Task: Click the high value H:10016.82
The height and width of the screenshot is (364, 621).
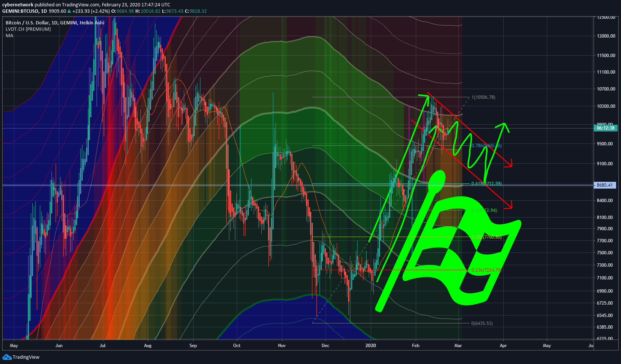Action: point(148,11)
